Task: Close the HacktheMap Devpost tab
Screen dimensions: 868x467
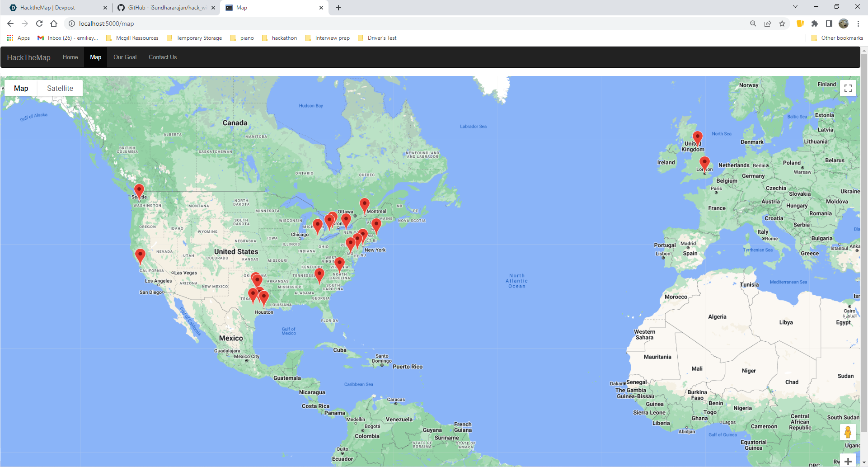Action: tap(105, 8)
